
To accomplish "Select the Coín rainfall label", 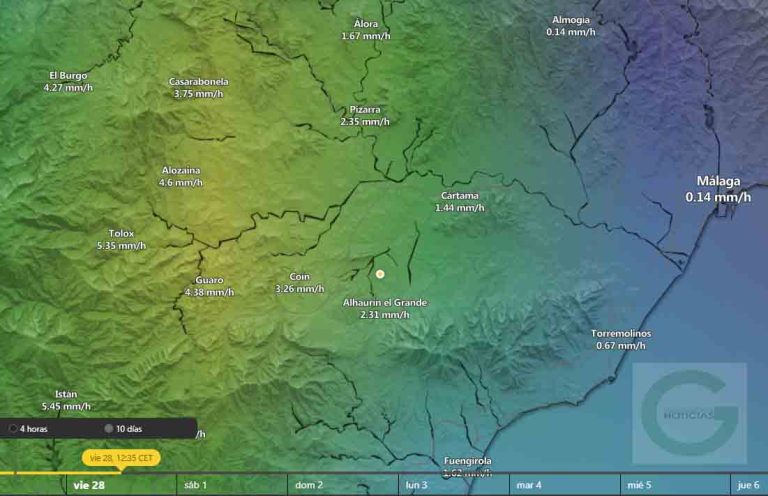I will tap(299, 283).
